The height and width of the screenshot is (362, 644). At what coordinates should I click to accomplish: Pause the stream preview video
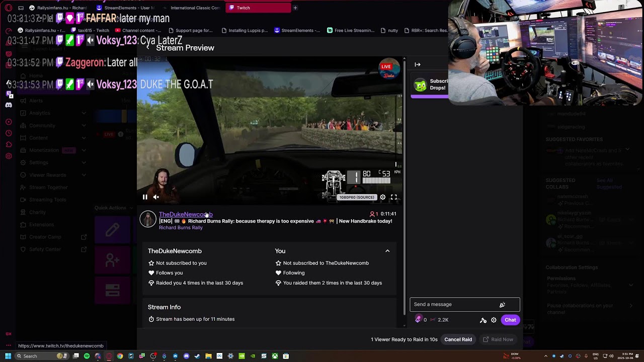(145, 198)
